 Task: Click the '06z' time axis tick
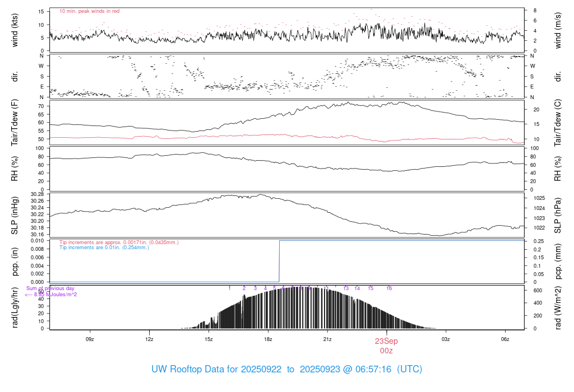pyautogui.click(x=505, y=339)
